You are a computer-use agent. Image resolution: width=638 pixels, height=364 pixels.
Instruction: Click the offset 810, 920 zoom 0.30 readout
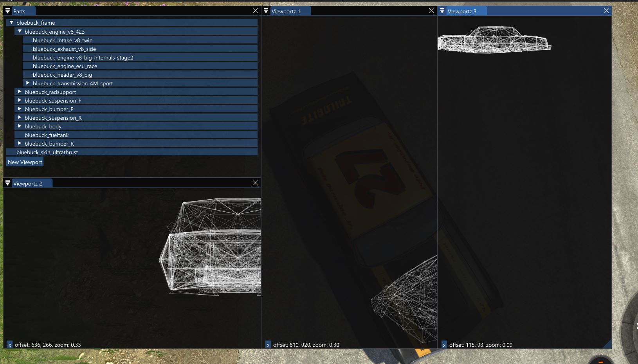[x=306, y=345]
